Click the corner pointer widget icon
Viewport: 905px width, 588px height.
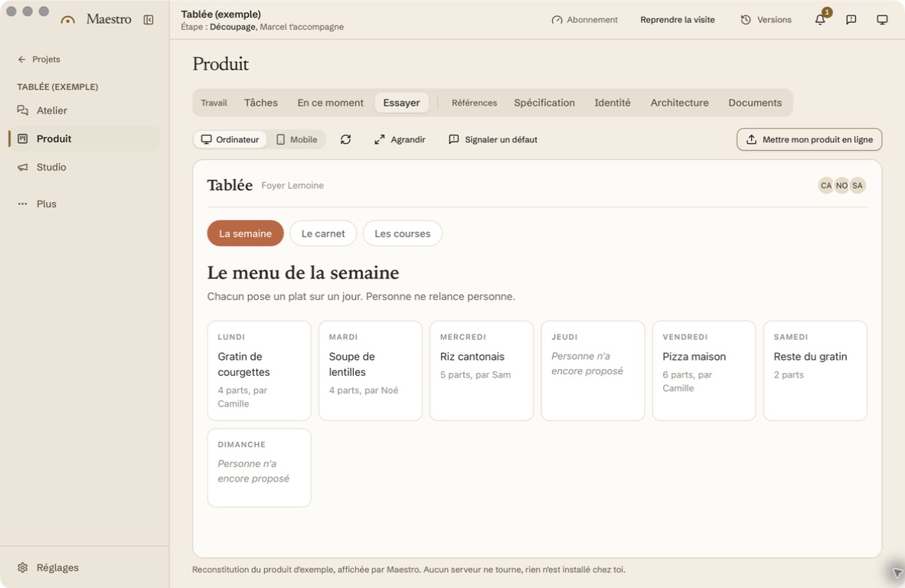[x=897, y=573]
